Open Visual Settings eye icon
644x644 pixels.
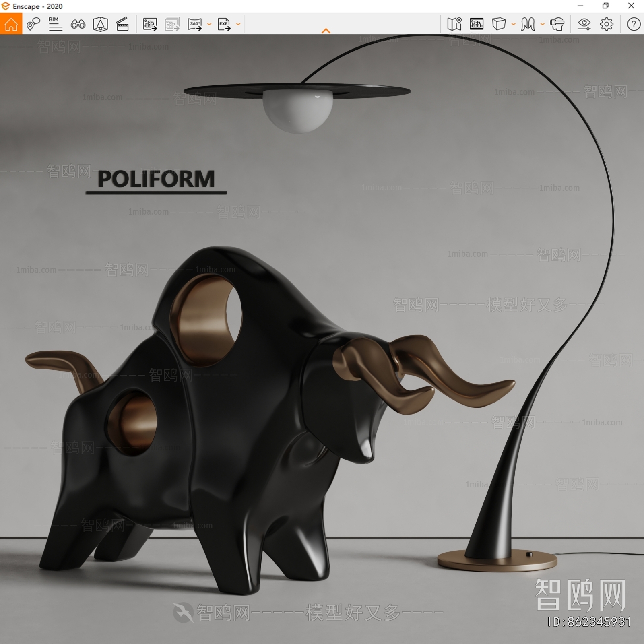pos(584,24)
